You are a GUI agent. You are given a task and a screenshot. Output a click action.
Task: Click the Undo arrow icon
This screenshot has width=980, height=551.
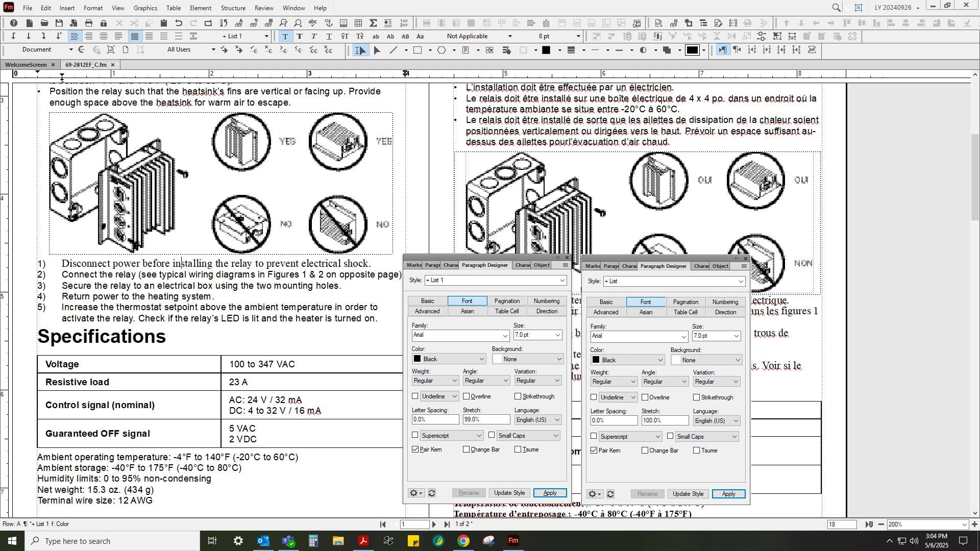(179, 23)
